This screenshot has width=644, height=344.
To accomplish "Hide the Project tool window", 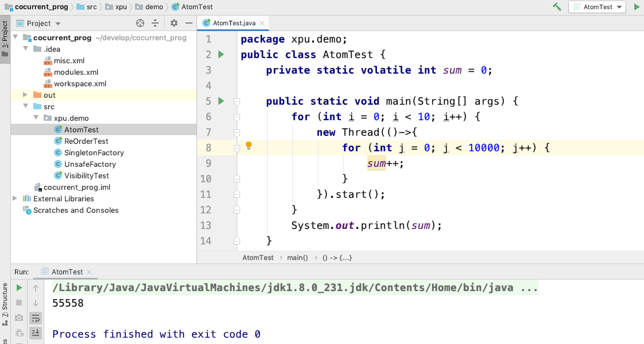I will (x=188, y=23).
